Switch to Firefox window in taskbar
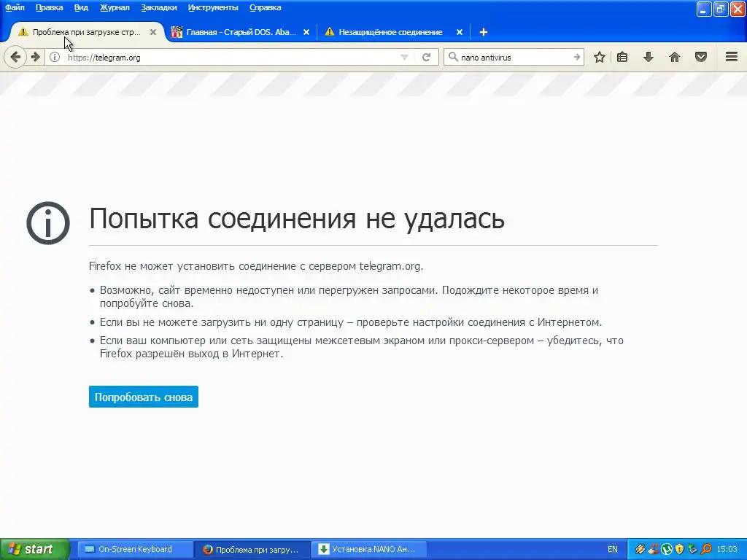 pos(252,549)
